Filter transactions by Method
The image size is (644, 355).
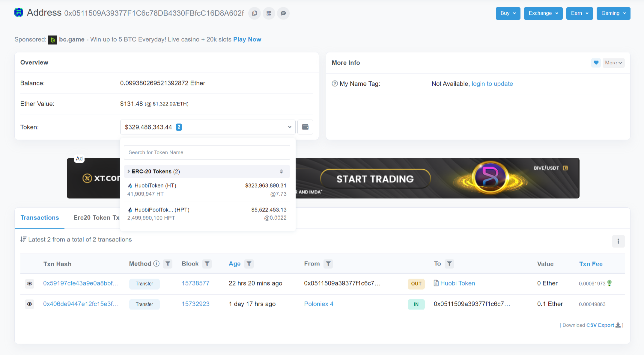168,264
